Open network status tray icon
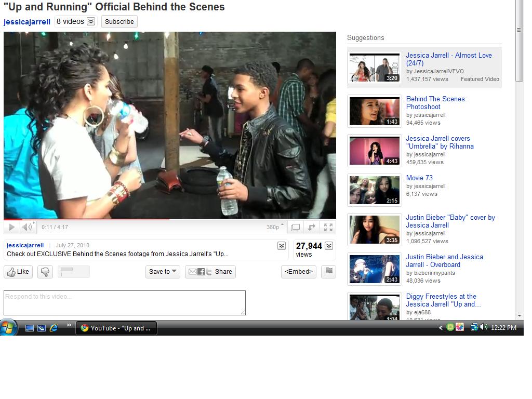532x399 pixels. (474, 327)
